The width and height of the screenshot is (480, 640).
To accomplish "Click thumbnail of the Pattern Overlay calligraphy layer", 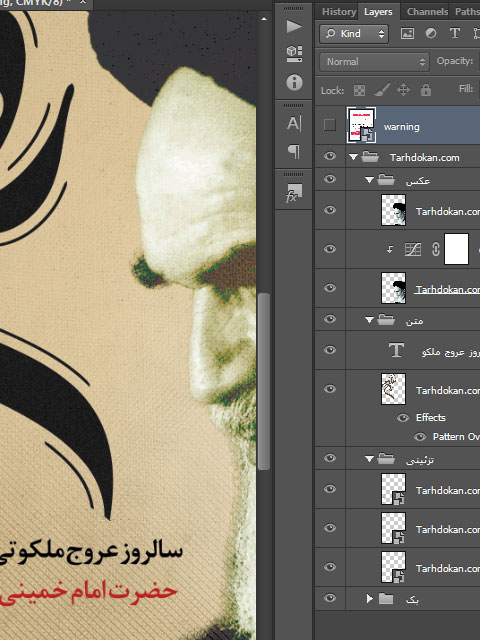I will (393, 389).
